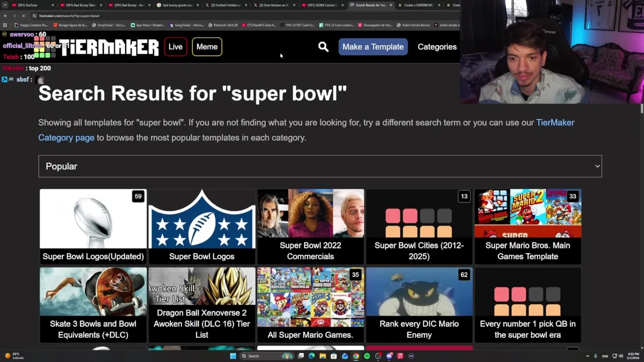Open Super Bowl 2022 Commercials template
Viewport: 644px width, 362px height.
[310, 227]
